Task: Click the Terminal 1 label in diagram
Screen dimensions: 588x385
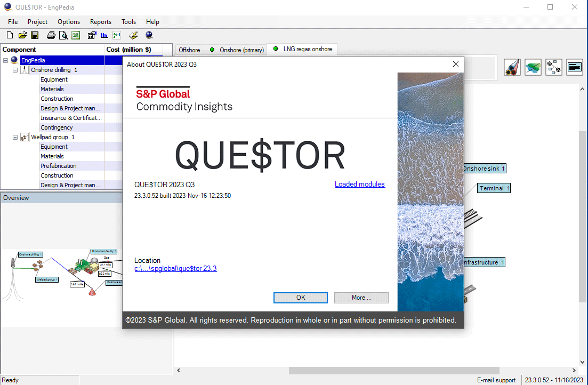Action: coord(494,188)
